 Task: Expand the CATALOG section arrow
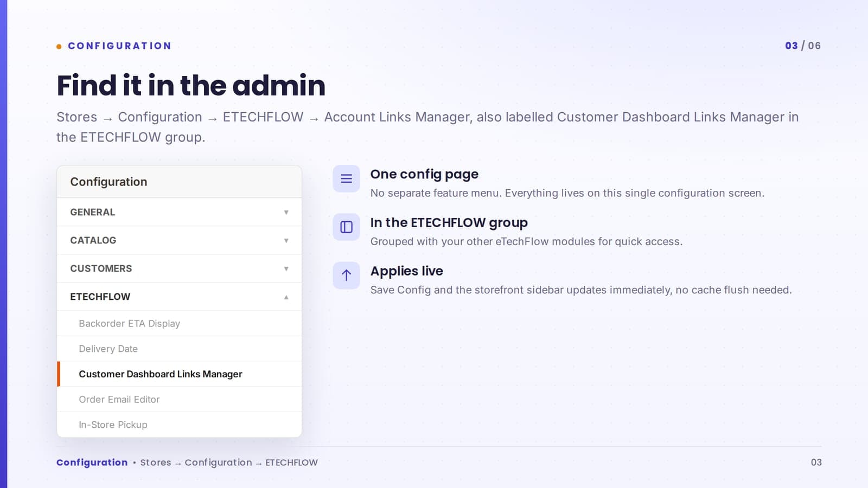[286, 241]
